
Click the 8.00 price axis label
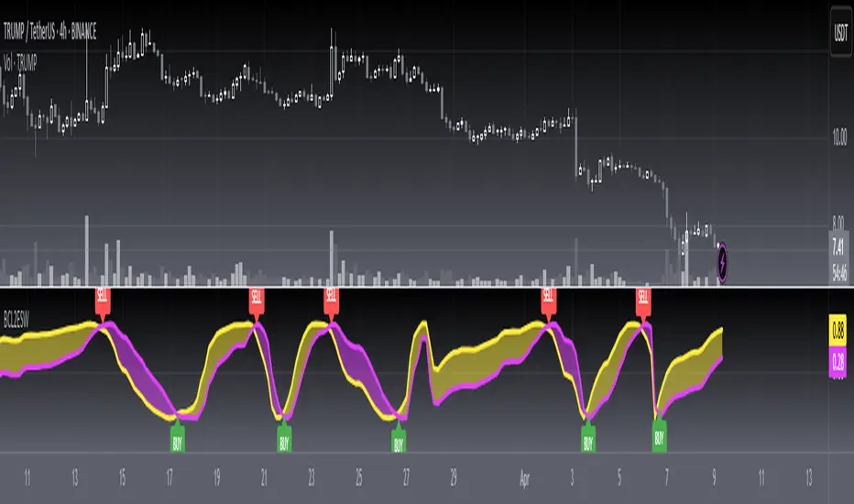pos(838,223)
